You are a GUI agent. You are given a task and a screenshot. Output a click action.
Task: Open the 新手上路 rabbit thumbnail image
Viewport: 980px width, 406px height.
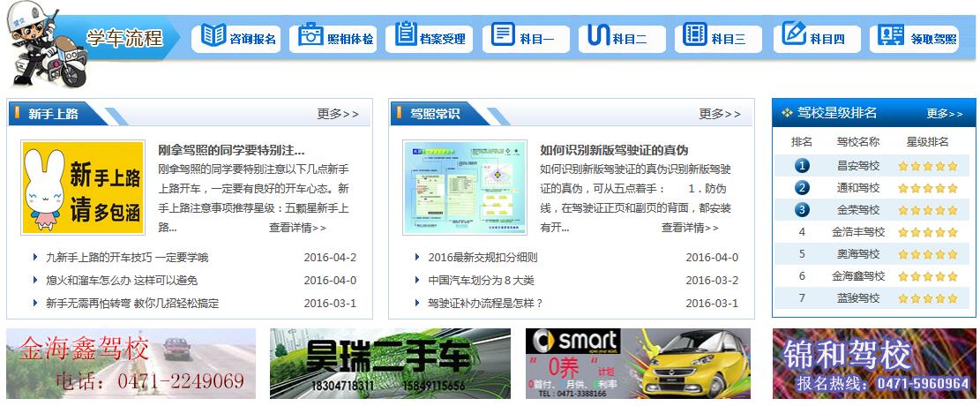[x=83, y=188]
